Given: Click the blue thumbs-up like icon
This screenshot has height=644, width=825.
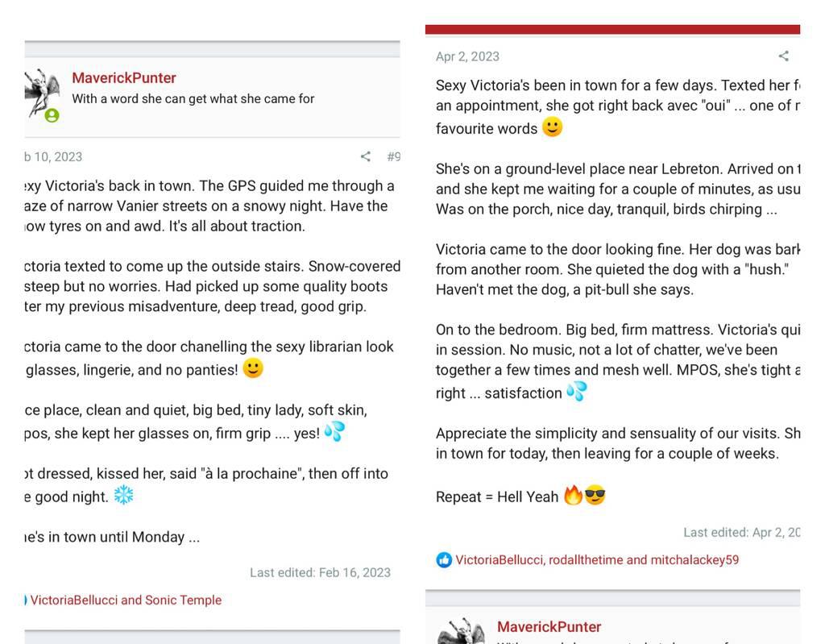Looking at the screenshot, I should tap(444, 560).
